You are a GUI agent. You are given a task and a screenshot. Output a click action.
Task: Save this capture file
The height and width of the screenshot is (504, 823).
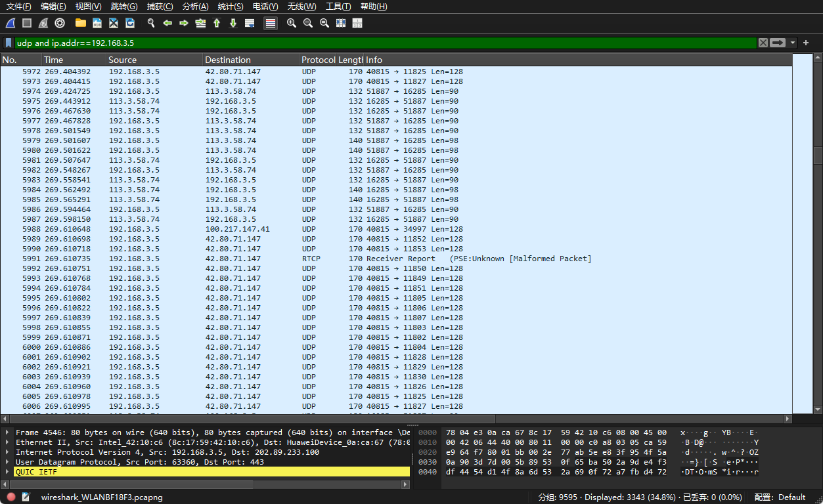coord(97,23)
